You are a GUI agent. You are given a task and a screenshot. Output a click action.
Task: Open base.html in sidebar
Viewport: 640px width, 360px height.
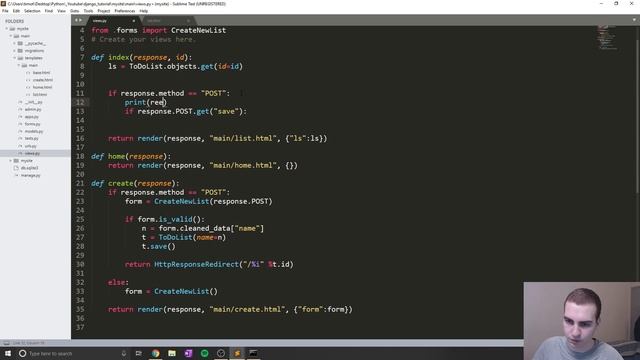pos(41,73)
